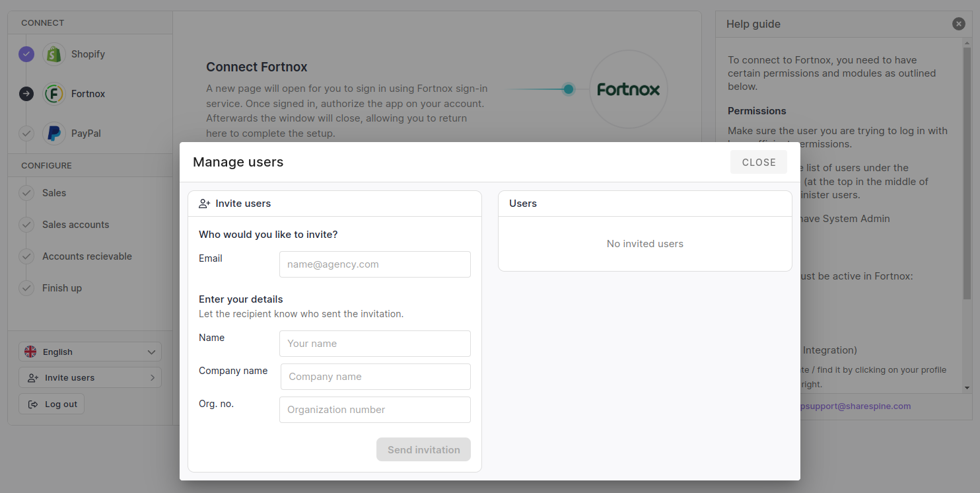Viewport: 980px width, 493px height.
Task: Click the Send invitation button
Action: [423, 449]
